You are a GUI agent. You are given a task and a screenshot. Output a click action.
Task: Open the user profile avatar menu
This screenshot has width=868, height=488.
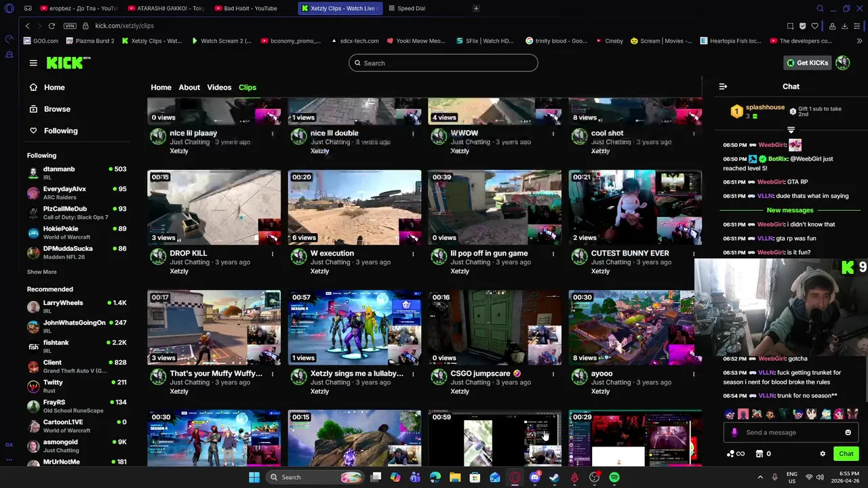point(842,63)
